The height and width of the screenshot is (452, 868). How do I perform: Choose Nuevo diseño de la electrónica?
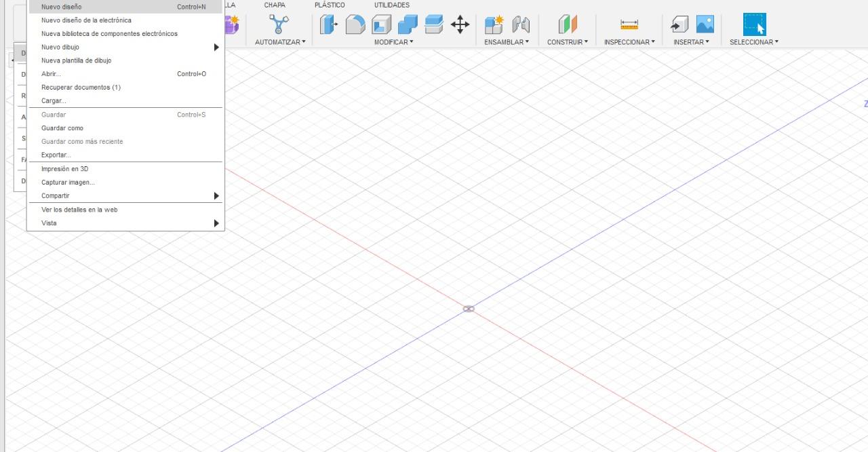(x=125, y=20)
